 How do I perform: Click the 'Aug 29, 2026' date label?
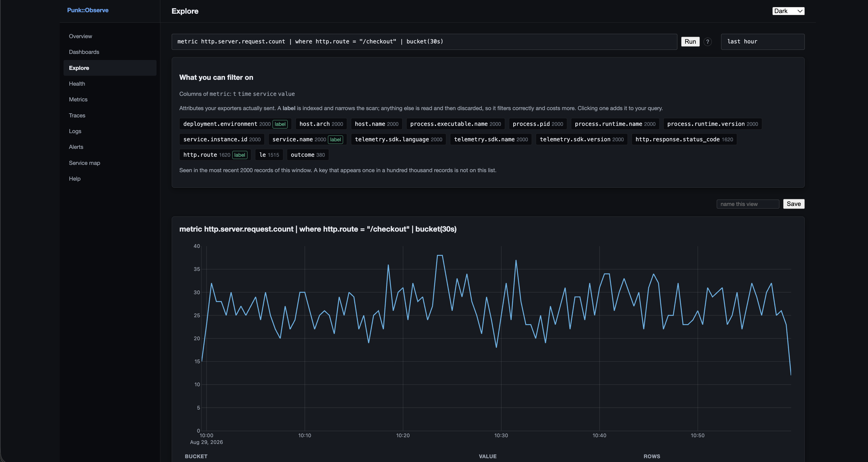click(x=206, y=442)
